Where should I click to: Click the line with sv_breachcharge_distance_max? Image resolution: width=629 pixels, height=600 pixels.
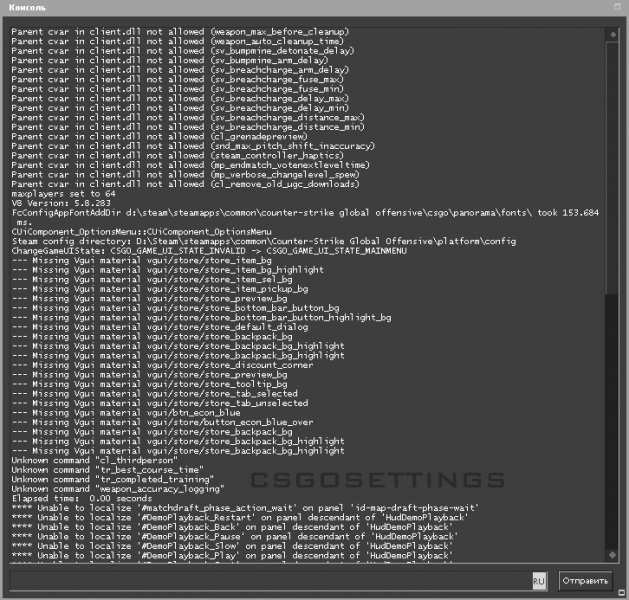coord(188,118)
